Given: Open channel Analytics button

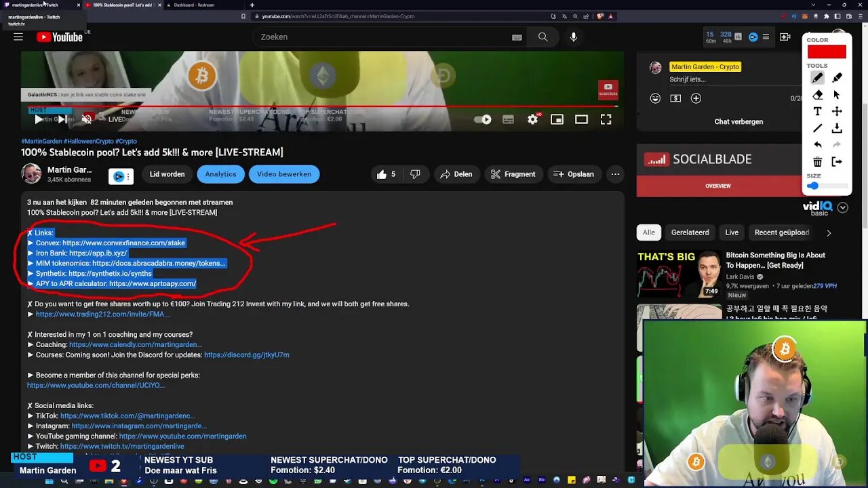Looking at the screenshot, I should (x=221, y=174).
